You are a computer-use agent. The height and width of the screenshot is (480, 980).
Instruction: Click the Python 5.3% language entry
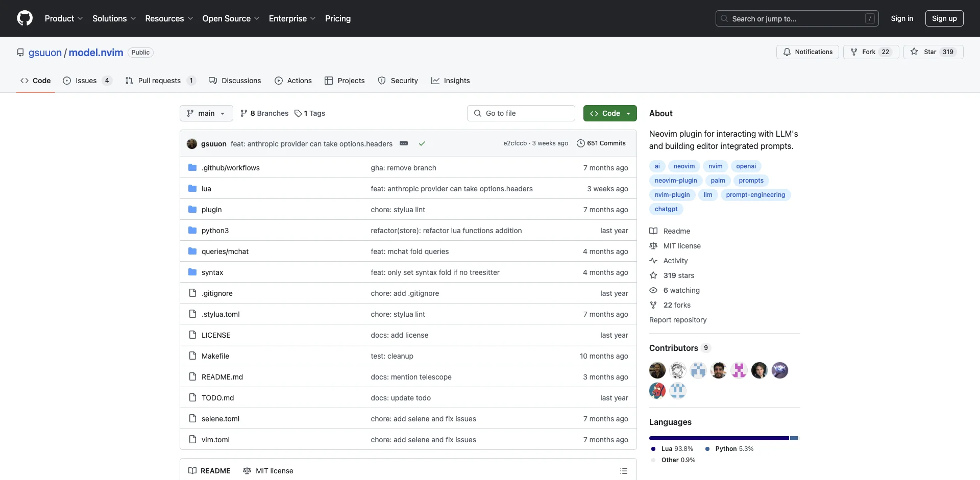click(729, 449)
